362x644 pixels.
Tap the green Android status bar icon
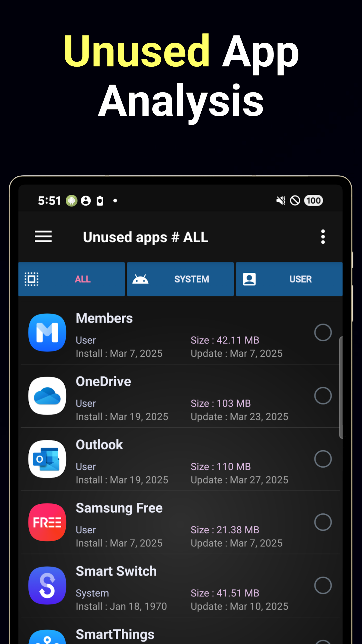point(72,201)
